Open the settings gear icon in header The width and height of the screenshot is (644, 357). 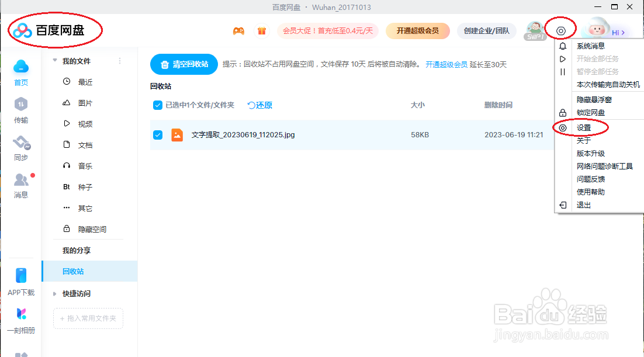pyautogui.click(x=560, y=31)
